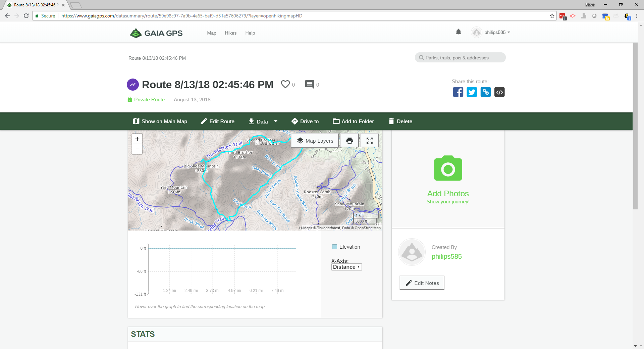The width and height of the screenshot is (644, 349).
Task: Open comments via speech bubble icon
Action: pos(309,84)
